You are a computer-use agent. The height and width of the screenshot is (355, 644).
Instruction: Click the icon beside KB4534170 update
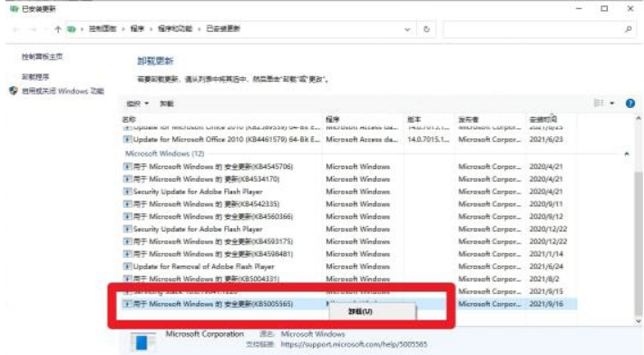pyautogui.click(x=127, y=179)
